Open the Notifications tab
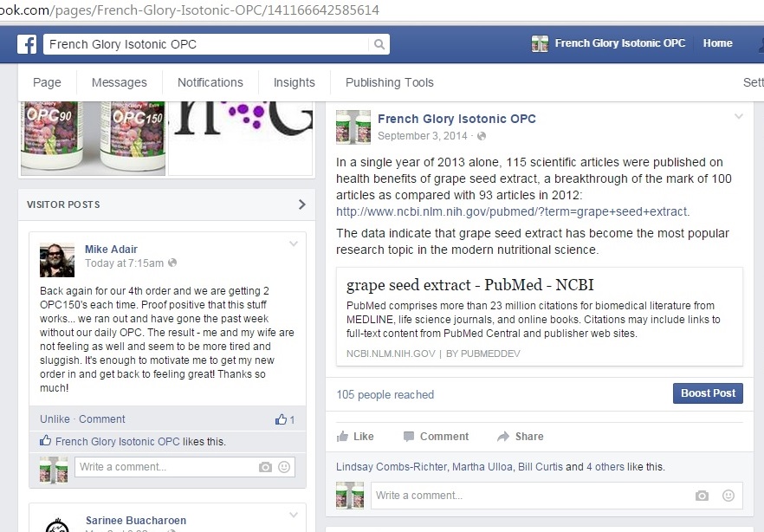The width and height of the screenshot is (764, 532). (x=210, y=82)
